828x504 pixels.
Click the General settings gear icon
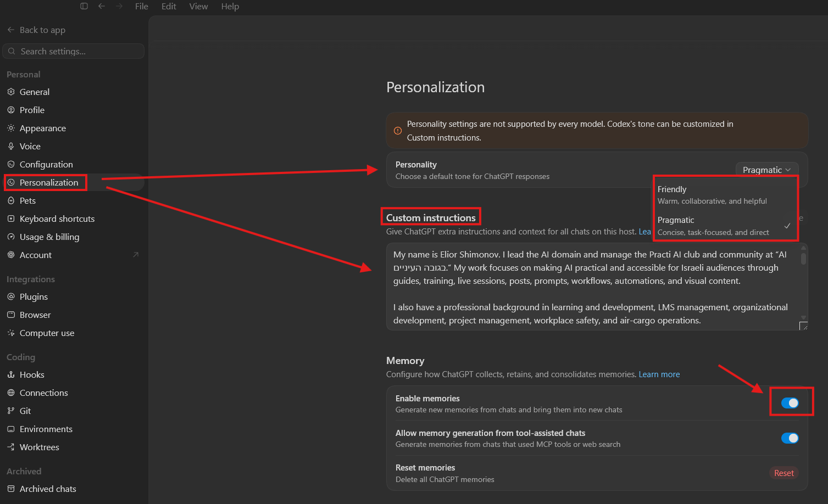(x=11, y=92)
